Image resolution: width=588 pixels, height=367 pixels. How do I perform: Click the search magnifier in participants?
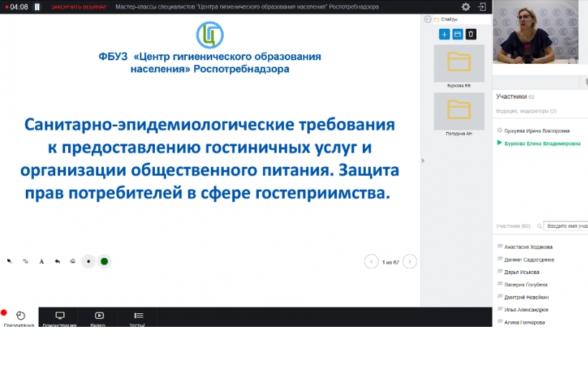[x=539, y=226]
